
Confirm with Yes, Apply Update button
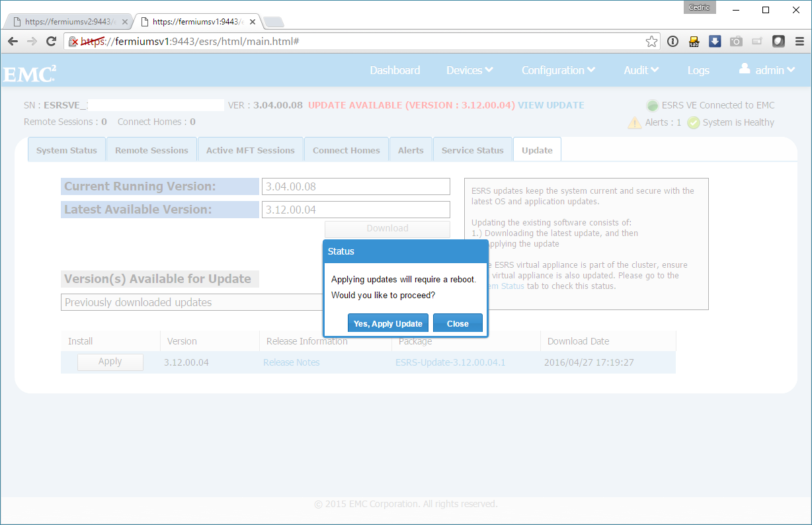click(387, 323)
